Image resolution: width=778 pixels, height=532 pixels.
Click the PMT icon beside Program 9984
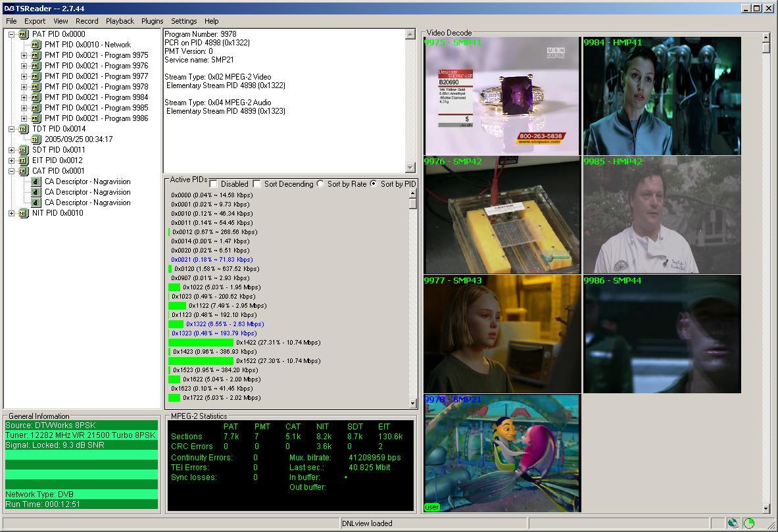36,97
